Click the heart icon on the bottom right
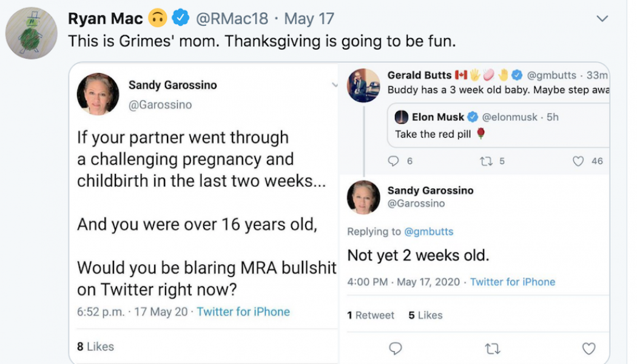637x364 pixels. pyautogui.click(x=588, y=349)
